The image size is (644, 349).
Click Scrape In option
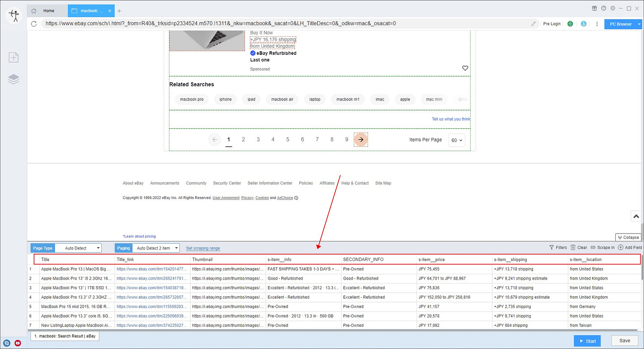(602, 248)
